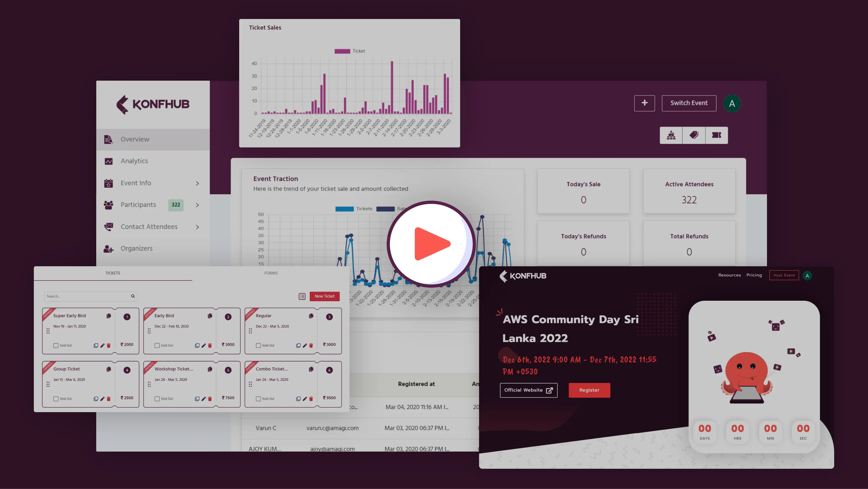Click the Organizers icon in sidebar
Screen dimensions: 868x489
(109, 248)
